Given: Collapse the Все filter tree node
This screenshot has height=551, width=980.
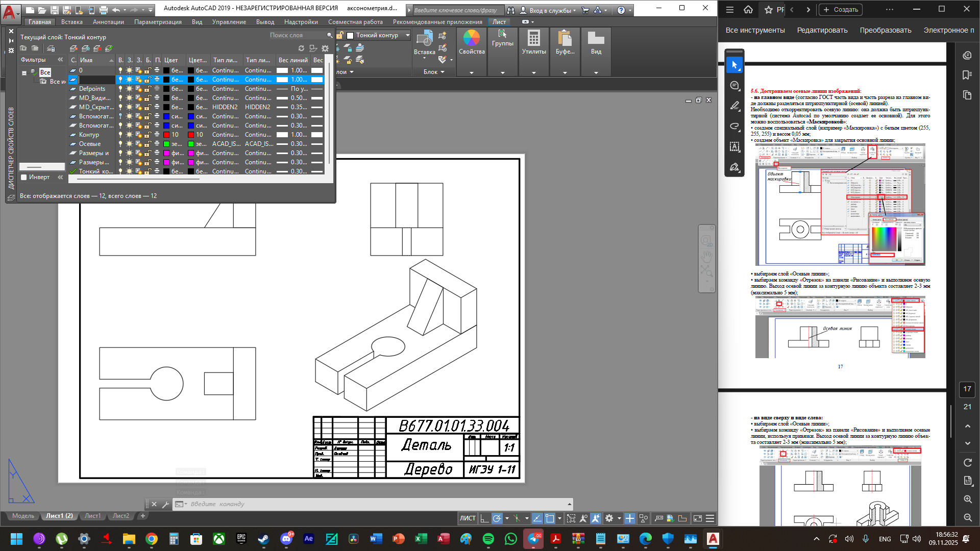Looking at the screenshot, I should [24, 73].
